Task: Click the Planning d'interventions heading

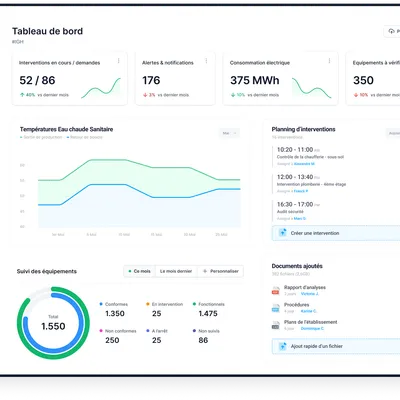Action: (x=303, y=129)
